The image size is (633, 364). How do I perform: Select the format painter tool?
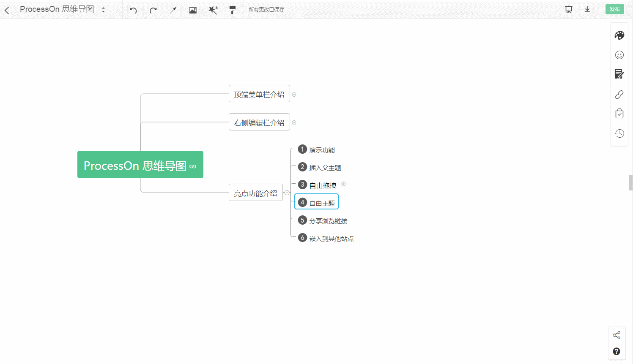(x=232, y=9)
